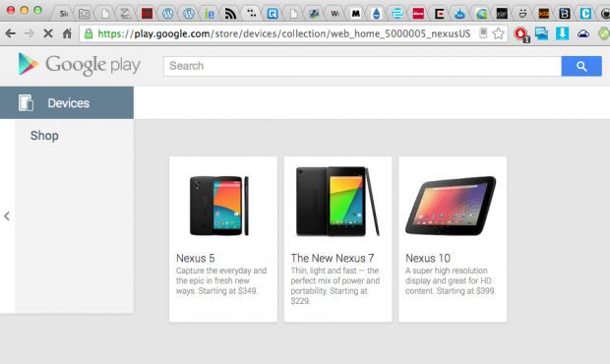Bookmark this page with the star
The height and width of the screenshot is (364, 610).
tap(499, 33)
